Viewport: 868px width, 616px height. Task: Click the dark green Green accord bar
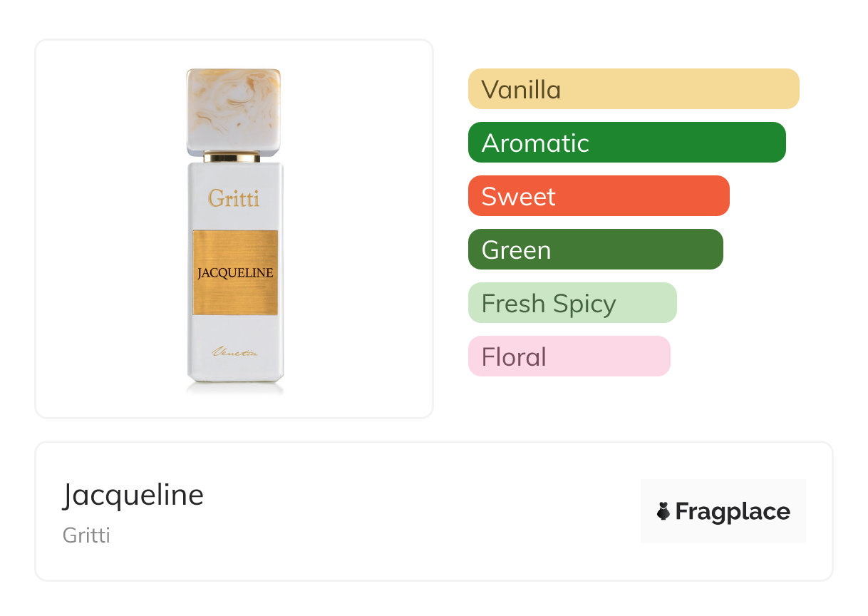(595, 250)
